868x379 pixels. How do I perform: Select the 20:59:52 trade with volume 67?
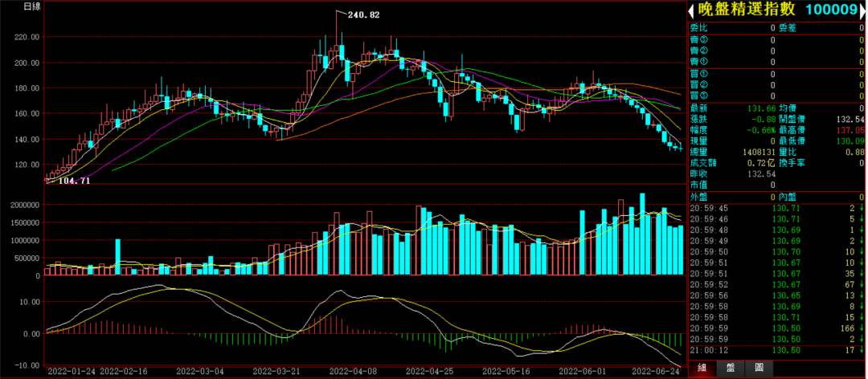[776, 284]
